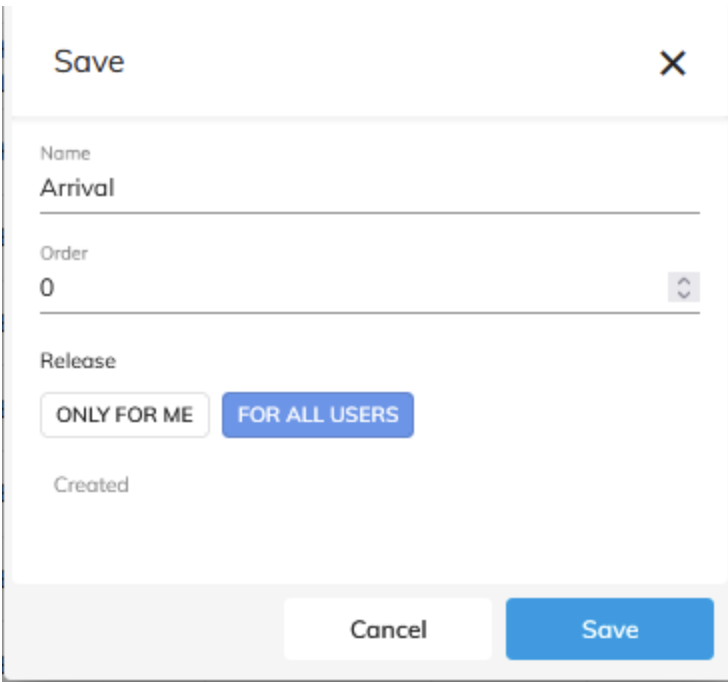Close the Save dialog with the X icon
This screenshot has width=728, height=682.
click(x=672, y=63)
